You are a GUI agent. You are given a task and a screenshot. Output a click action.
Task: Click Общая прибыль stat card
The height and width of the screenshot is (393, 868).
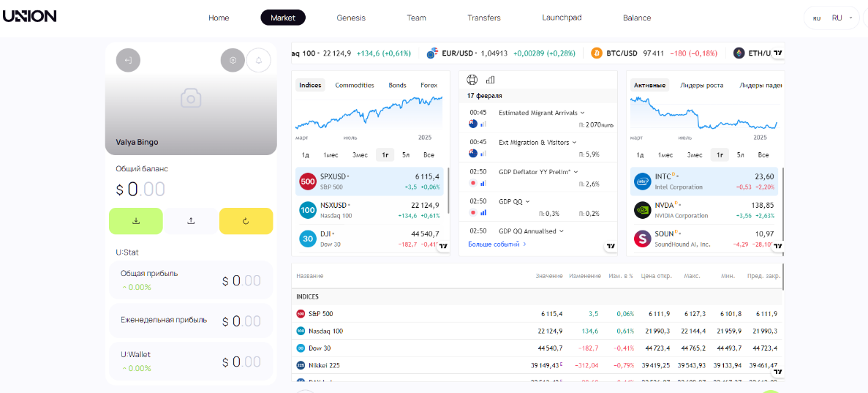(x=191, y=280)
